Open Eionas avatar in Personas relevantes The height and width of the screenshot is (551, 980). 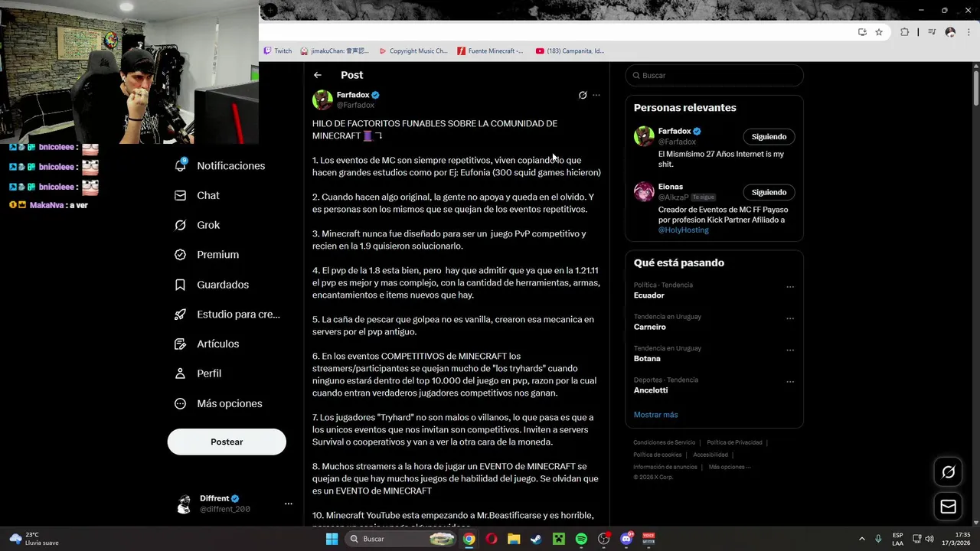point(644,191)
